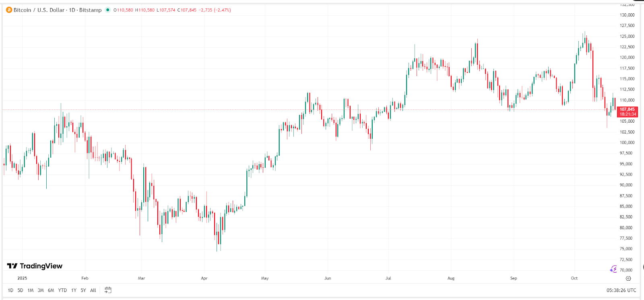Viewport: 644px width, 300px height.
Task: Open the 'Go to date' calendar icon
Action: (107, 290)
